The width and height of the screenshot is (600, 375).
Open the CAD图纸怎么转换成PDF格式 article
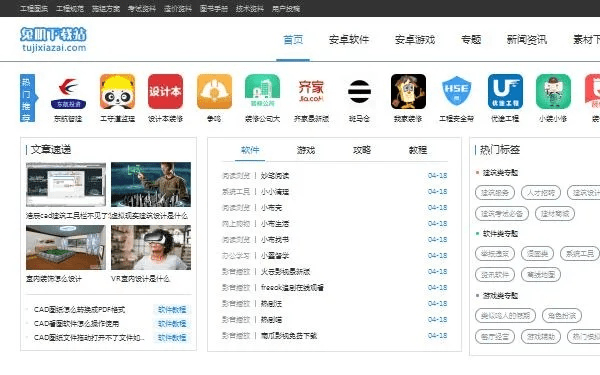tap(80, 310)
